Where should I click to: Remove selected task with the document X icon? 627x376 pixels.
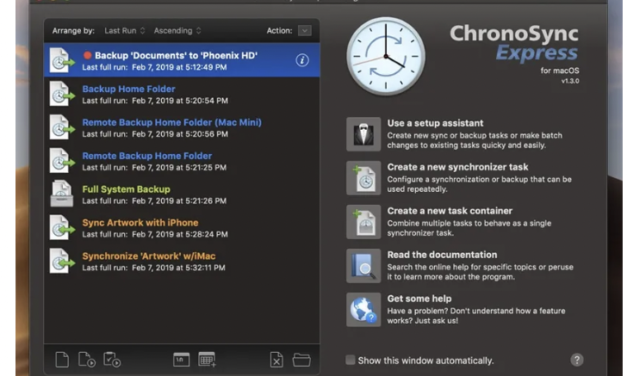pyautogui.click(x=276, y=360)
